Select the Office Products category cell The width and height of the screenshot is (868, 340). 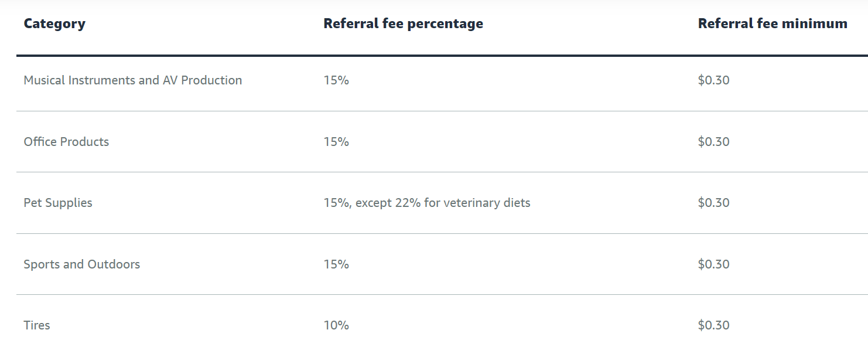tap(66, 142)
